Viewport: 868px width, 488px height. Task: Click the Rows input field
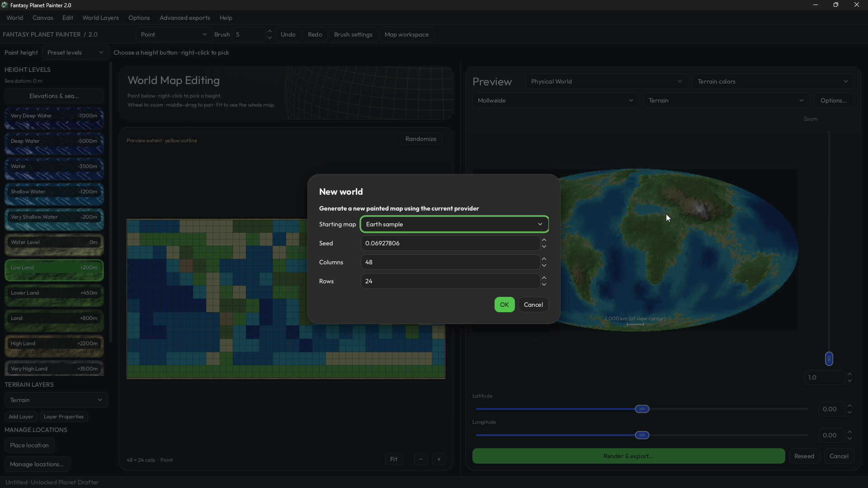(450, 281)
